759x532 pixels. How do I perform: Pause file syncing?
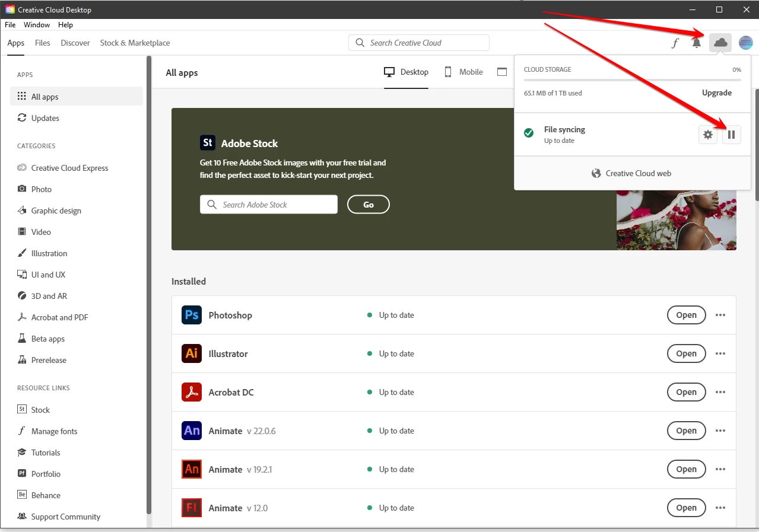click(x=732, y=135)
